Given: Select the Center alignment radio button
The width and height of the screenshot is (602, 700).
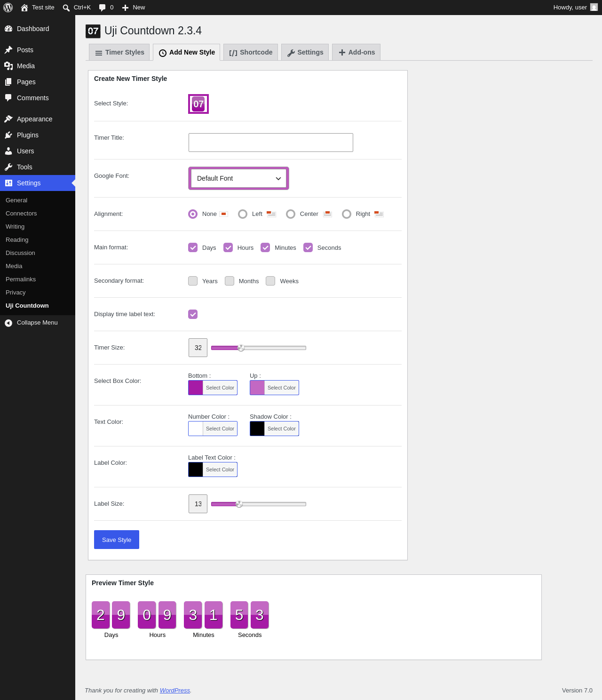Looking at the screenshot, I should tap(291, 214).
